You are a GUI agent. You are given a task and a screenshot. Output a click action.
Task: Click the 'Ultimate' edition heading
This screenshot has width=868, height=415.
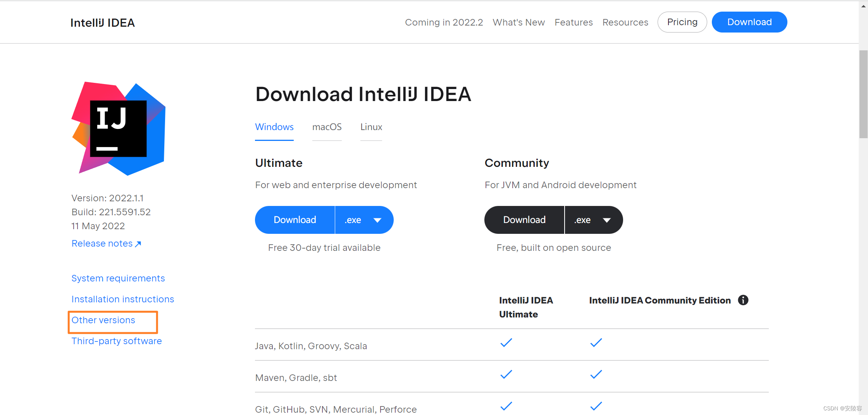coord(279,163)
